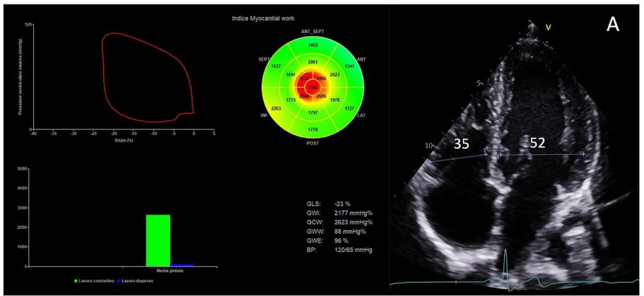644x296 pixels.
Task: Select bull's-eye segment with value 1452
Action: (x=313, y=45)
